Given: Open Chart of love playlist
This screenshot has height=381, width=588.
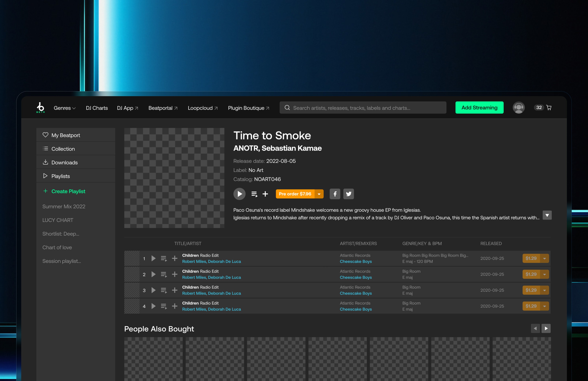Looking at the screenshot, I should click(57, 247).
